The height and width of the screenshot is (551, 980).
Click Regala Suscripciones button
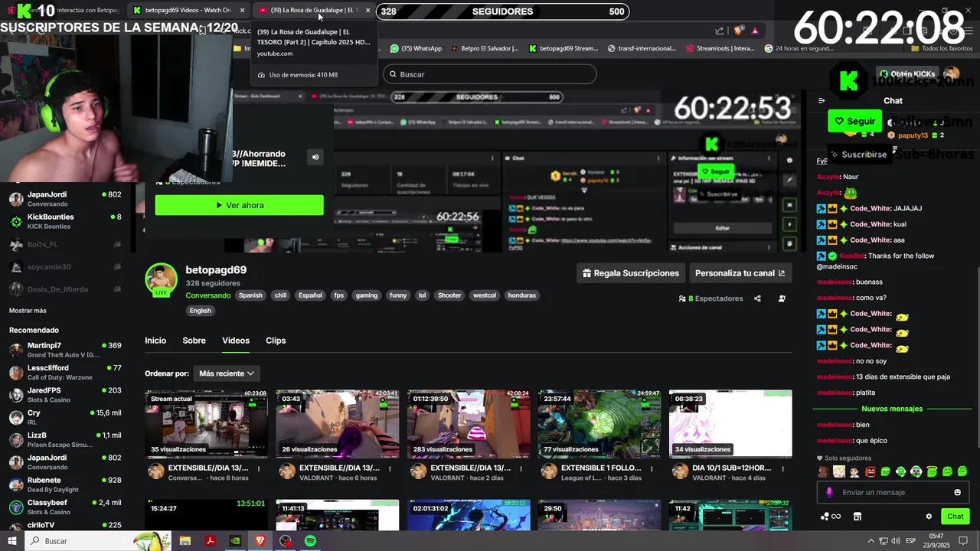(631, 273)
